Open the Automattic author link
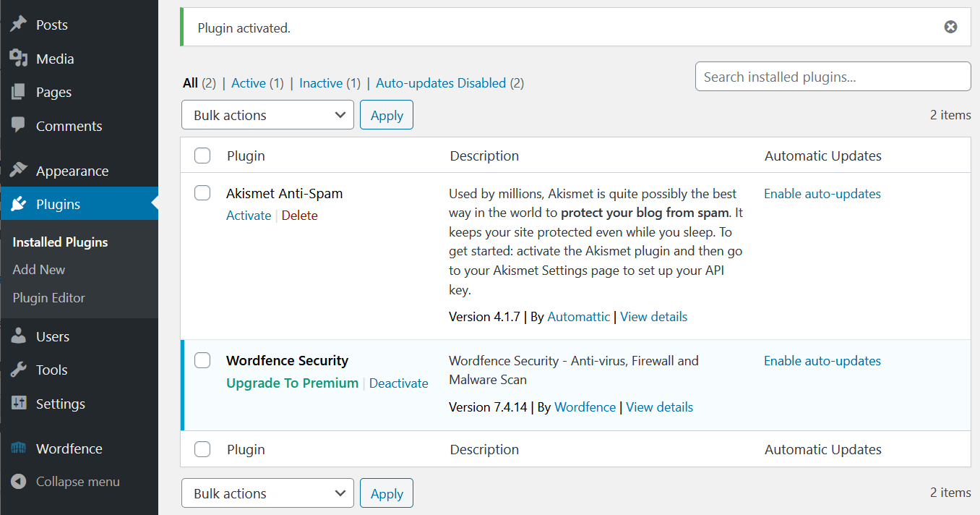980x515 pixels. click(x=579, y=317)
